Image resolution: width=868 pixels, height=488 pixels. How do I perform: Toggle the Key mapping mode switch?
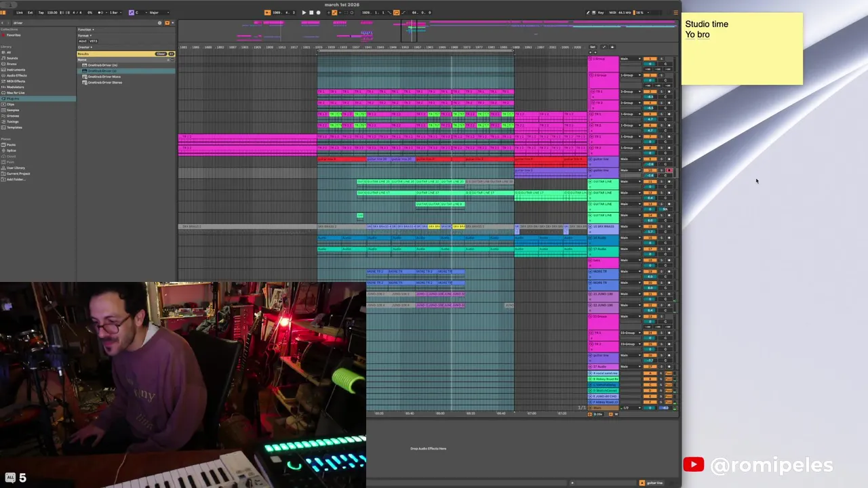601,13
